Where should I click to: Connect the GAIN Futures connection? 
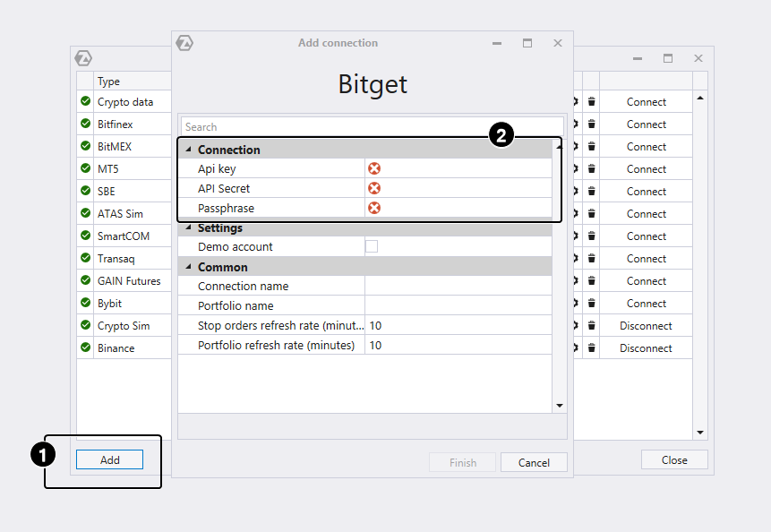[x=646, y=281]
